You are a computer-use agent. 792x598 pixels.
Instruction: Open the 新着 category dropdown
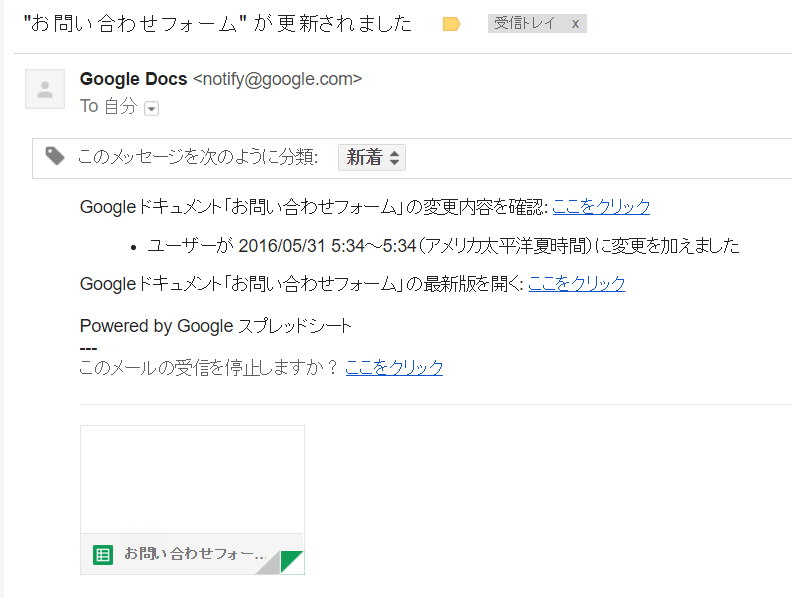372,157
